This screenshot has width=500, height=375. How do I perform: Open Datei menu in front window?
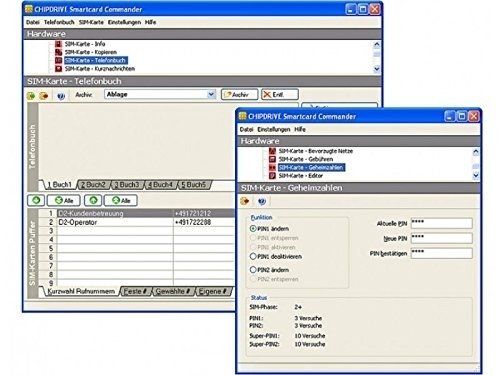pos(246,129)
